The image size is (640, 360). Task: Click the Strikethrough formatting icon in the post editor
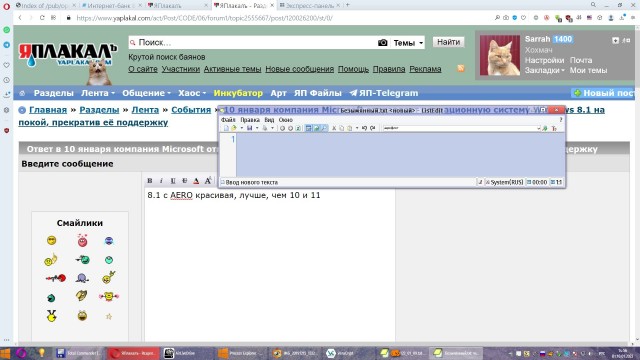pyautogui.click(x=184, y=180)
